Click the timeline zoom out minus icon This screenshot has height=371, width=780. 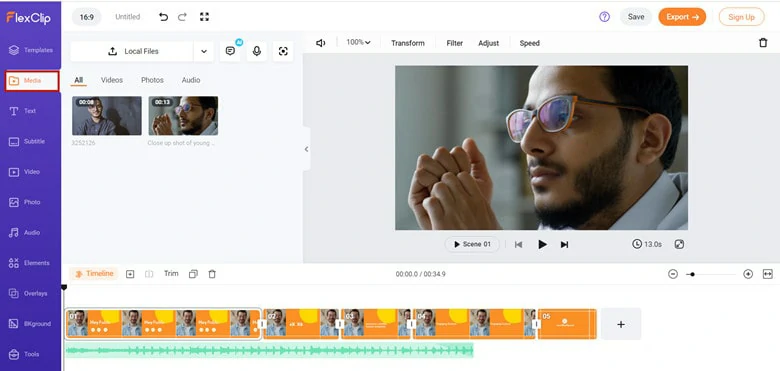click(673, 274)
